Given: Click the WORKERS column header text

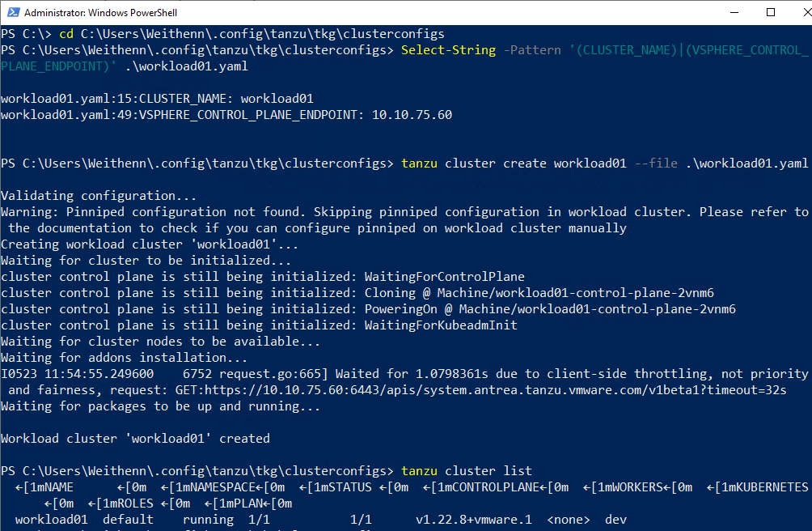Looking at the screenshot, I should pyautogui.click(x=637, y=487).
